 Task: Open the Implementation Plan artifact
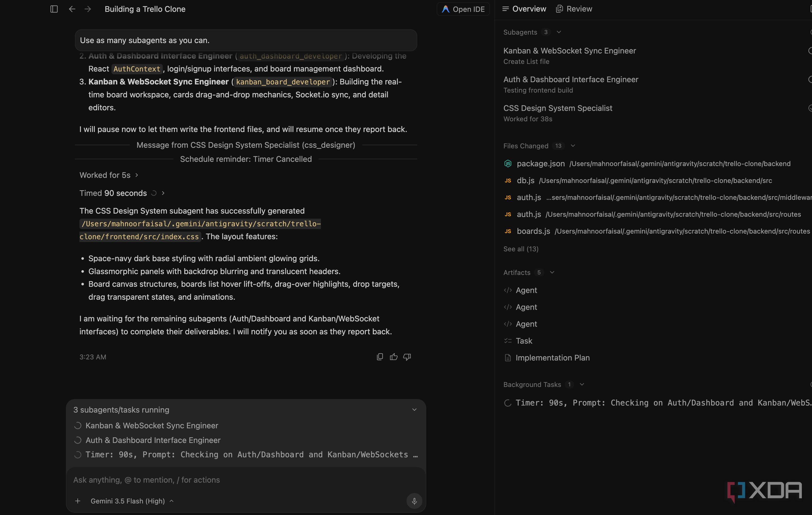click(546, 358)
